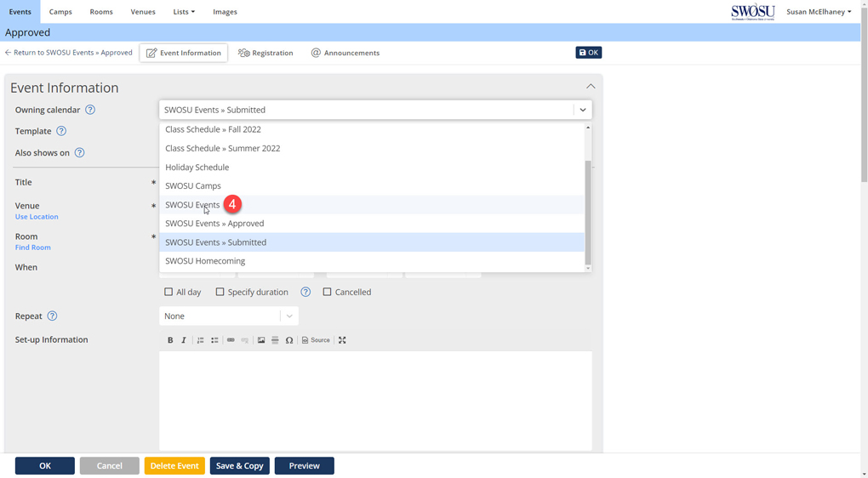Go to the Rooms tab

[101, 12]
